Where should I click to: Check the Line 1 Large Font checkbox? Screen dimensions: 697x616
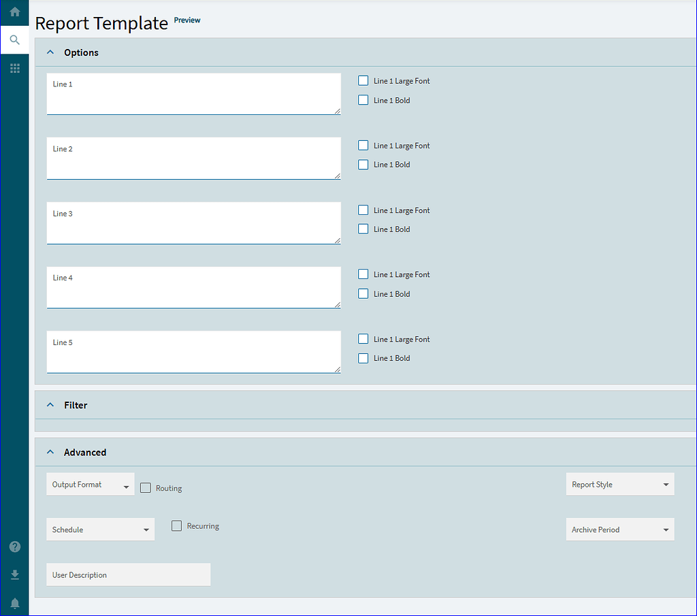click(363, 80)
